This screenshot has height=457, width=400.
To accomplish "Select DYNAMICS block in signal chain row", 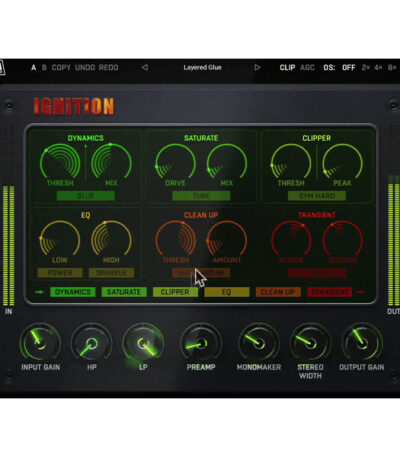I will point(73,292).
